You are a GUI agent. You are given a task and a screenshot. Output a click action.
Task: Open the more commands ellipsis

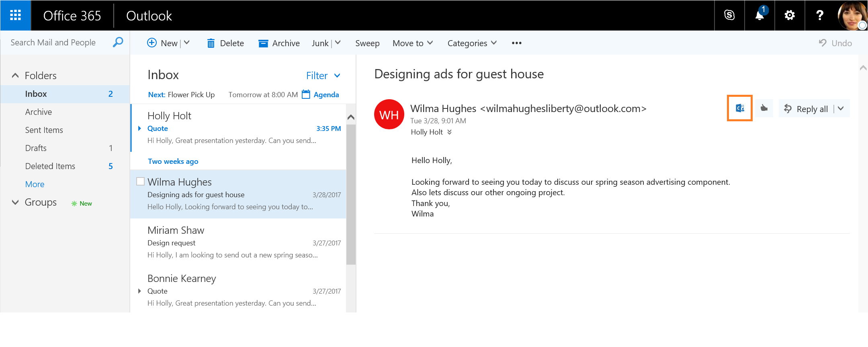[x=517, y=43]
